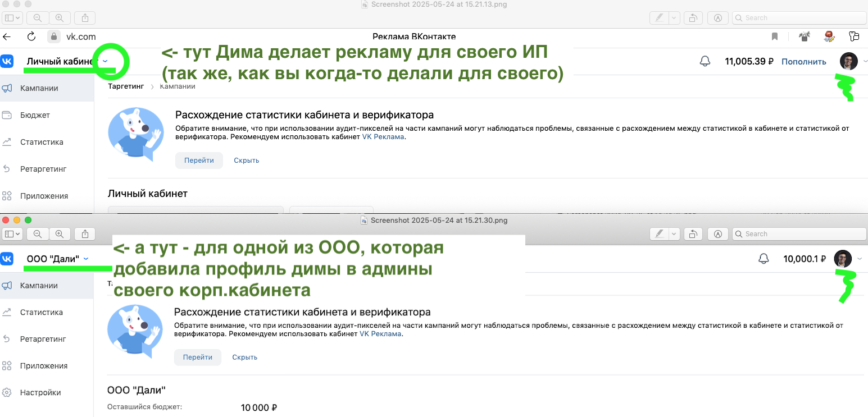Click the search field in the 15.21.30 Preview window
This screenshot has height=417, width=868.
799,233
